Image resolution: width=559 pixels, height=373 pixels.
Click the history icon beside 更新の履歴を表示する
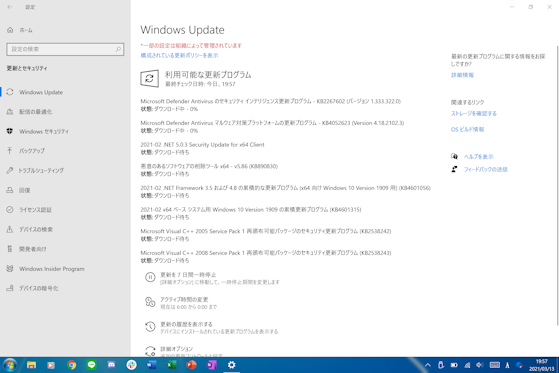tap(150, 327)
